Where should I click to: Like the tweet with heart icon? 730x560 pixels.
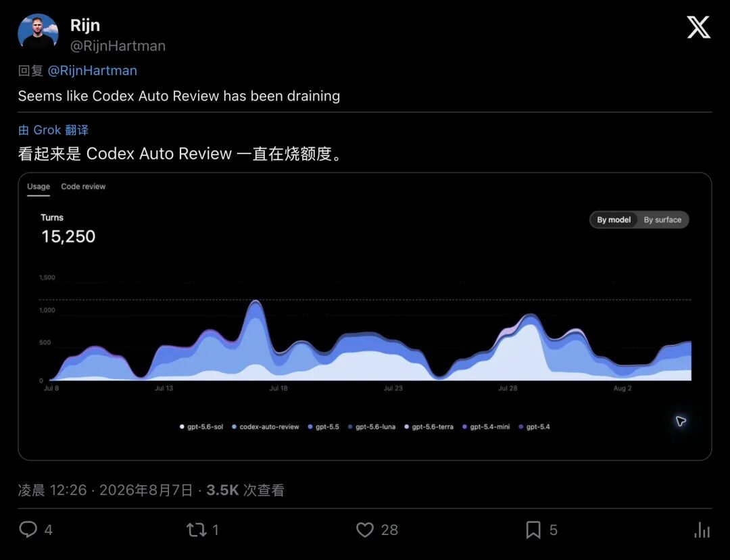pyautogui.click(x=365, y=530)
